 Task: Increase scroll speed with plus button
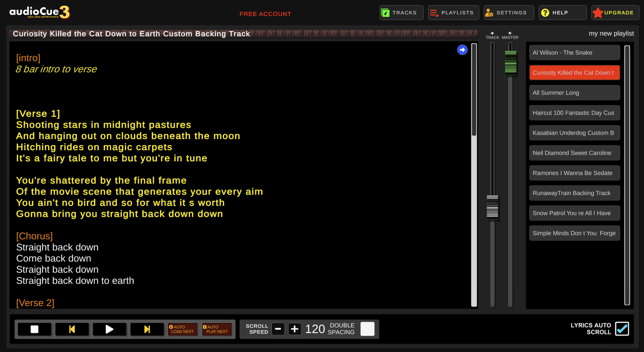click(x=295, y=329)
